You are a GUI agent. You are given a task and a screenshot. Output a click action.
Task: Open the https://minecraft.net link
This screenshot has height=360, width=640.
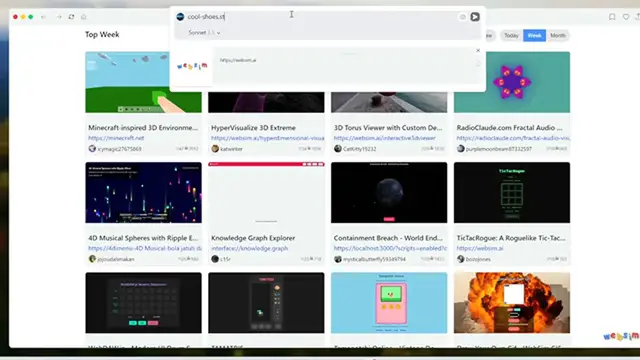pyautogui.click(x=116, y=138)
